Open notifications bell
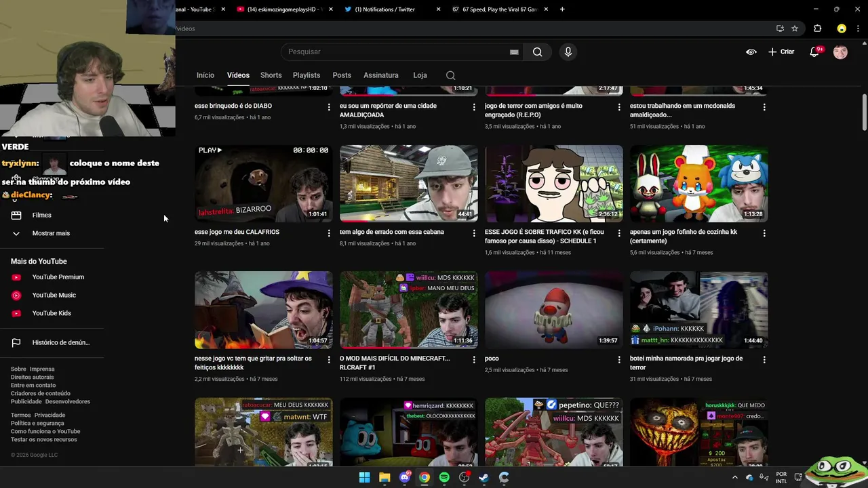This screenshot has width=868, height=488. pos(814,52)
